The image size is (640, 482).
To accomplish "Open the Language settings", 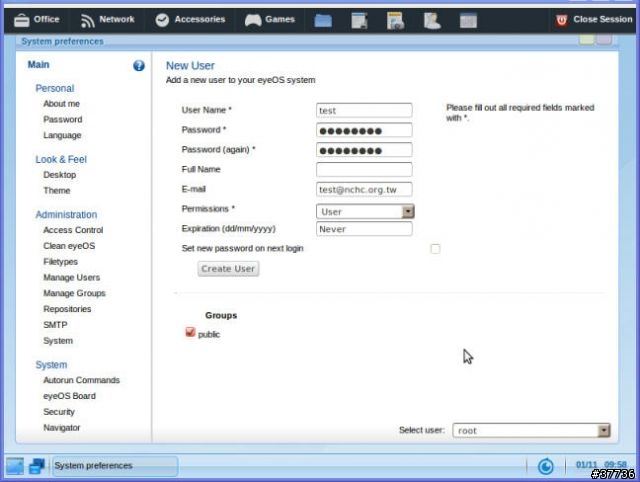I will click(x=62, y=135).
